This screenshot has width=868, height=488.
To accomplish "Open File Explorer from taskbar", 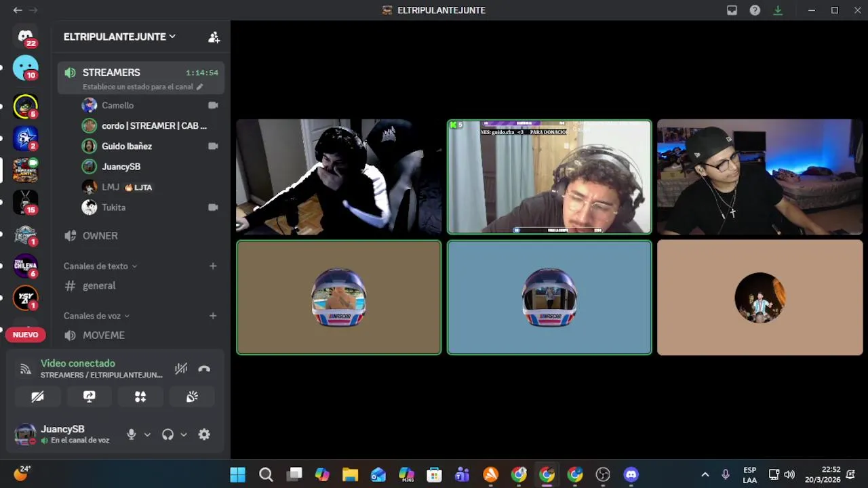I will pos(350,474).
